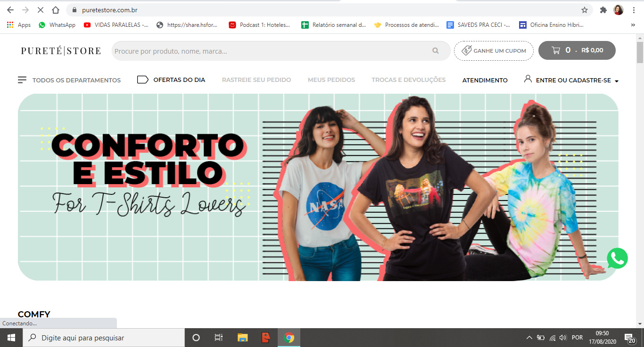The image size is (644, 347).
Task: Show more bookmarks with the chevron
Action: [x=633, y=25]
